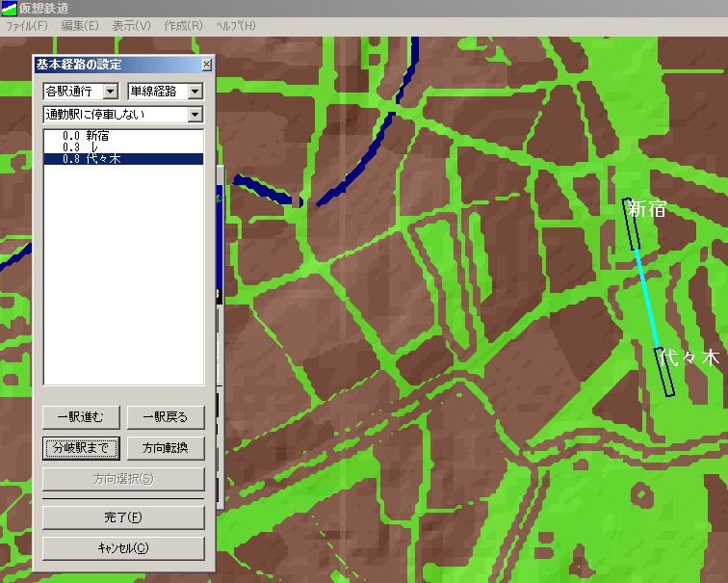The image size is (728, 583).
Task: Click the 新宿 station label on the map
Action: tap(646, 209)
